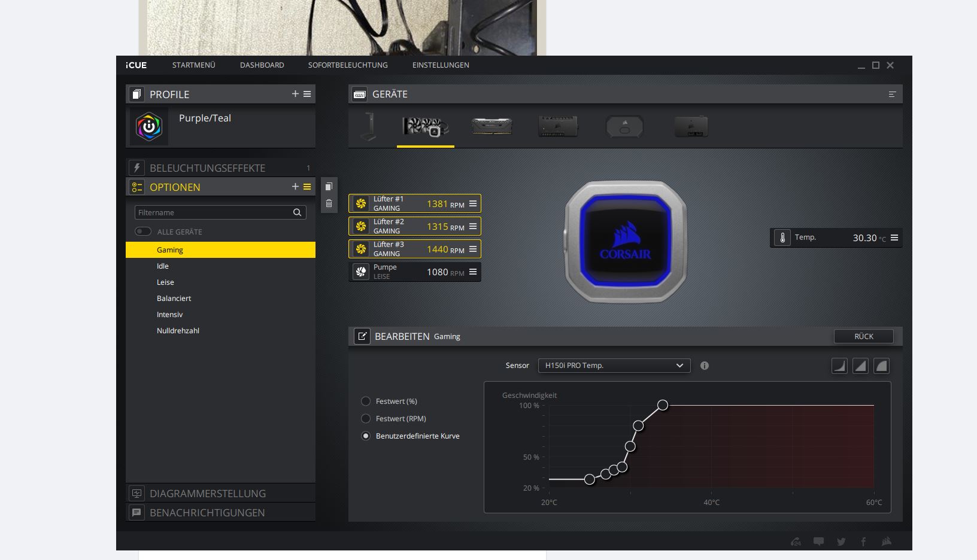Delete the selected preset with trash icon

pos(329,203)
